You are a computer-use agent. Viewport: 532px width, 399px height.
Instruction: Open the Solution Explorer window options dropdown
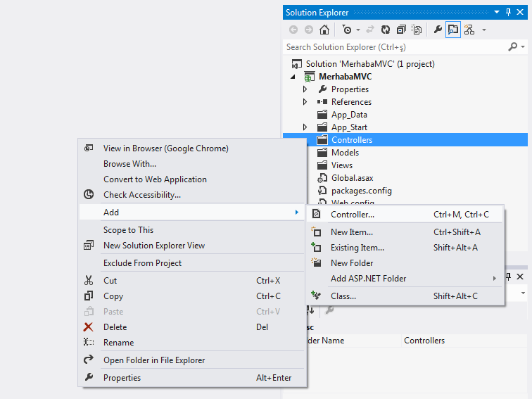click(497, 12)
